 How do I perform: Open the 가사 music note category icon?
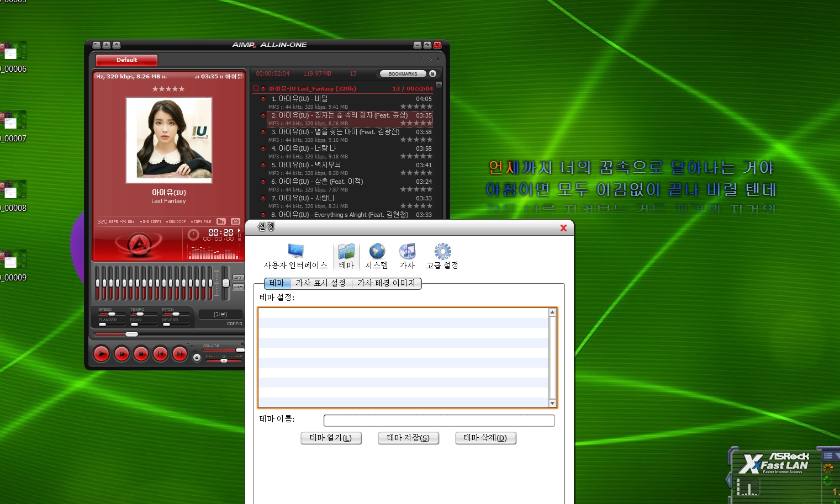(x=407, y=257)
